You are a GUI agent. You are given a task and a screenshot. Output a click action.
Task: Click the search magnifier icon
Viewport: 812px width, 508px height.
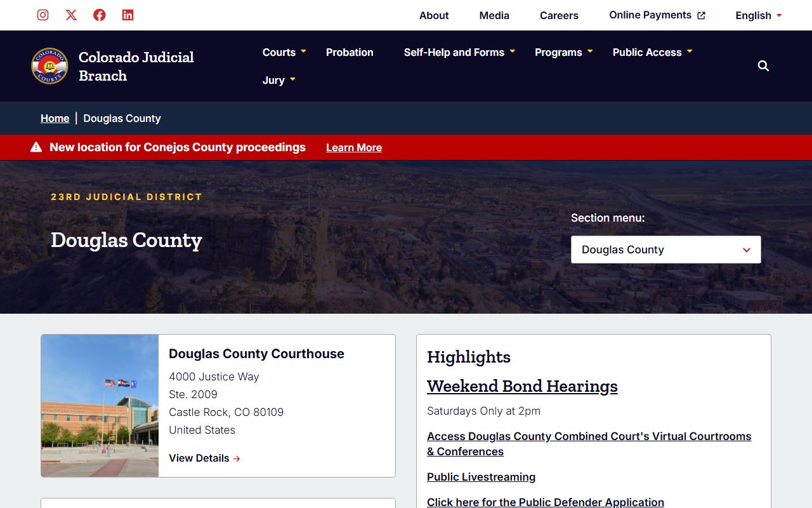(763, 66)
